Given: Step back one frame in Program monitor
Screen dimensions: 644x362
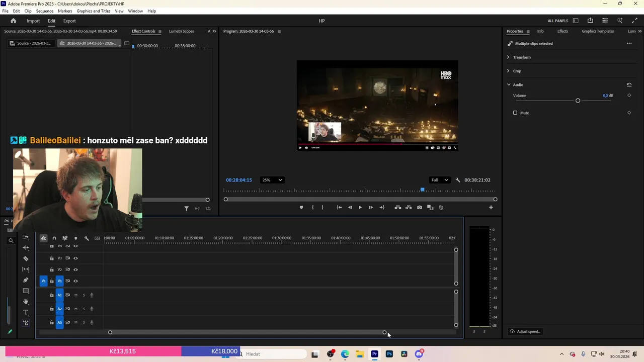Looking at the screenshot, I should pos(350,208).
